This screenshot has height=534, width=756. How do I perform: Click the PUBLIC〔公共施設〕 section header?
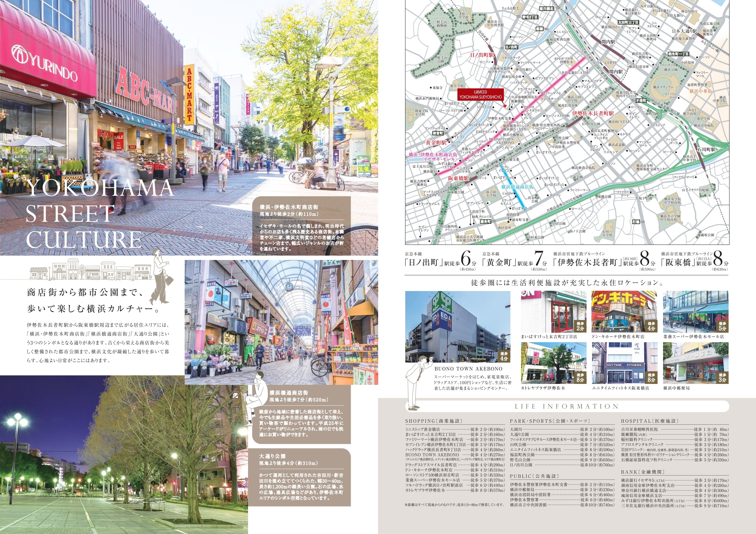pyautogui.click(x=535, y=476)
